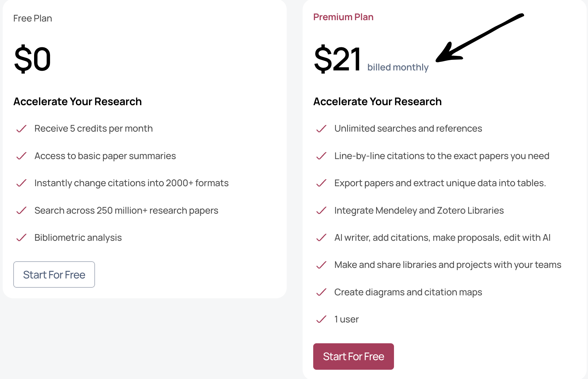Click the Free Plan 'Accelerate Your Research' heading

77,102
